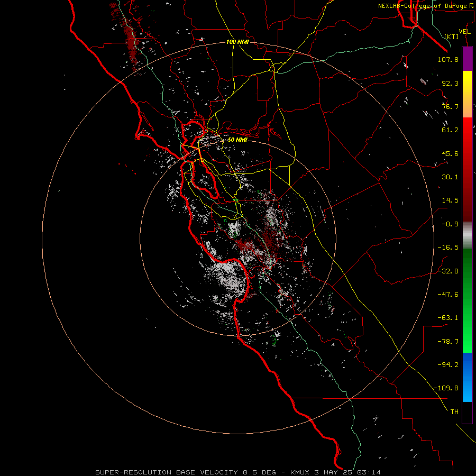Click the -0.9 velocity scale value

pos(450,224)
